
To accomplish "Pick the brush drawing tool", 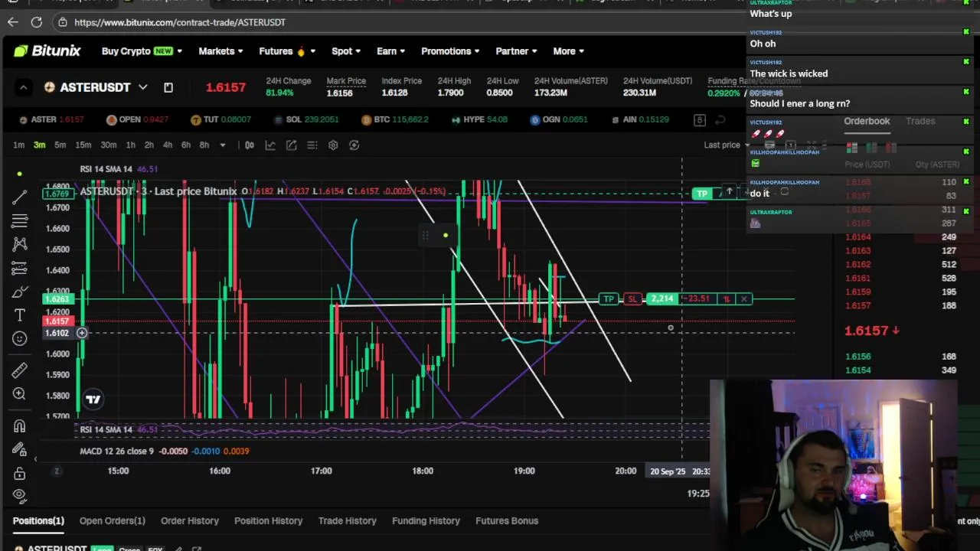I will 20,292.
